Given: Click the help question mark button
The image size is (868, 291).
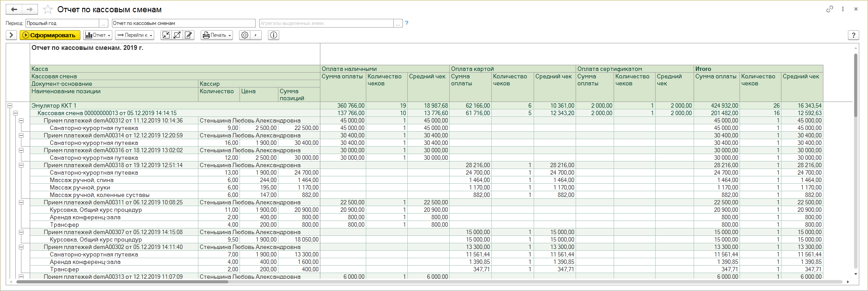Looking at the screenshot, I should coord(853,35).
